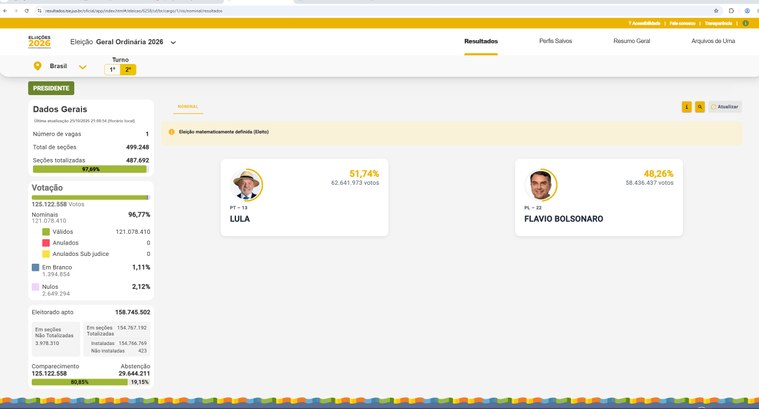This screenshot has height=409, width=759.
Task: Click the warning icon in the election notice
Action: point(171,132)
